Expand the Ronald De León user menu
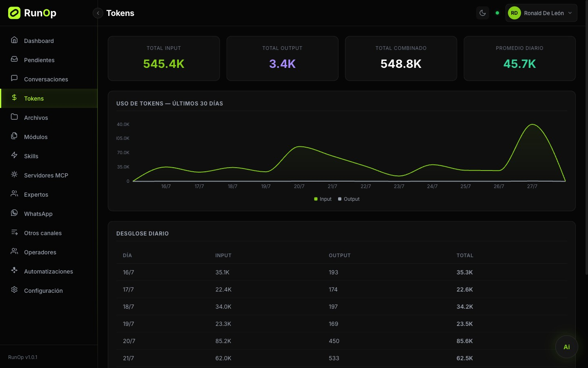Screen dimensions: 588x368 (541, 13)
